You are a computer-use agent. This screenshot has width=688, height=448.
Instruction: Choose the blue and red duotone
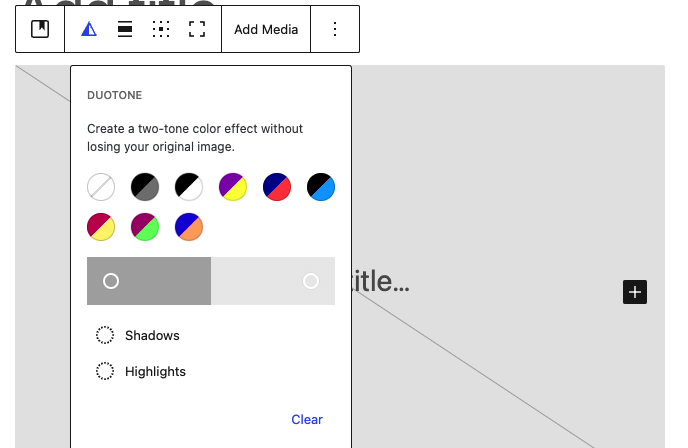(277, 187)
